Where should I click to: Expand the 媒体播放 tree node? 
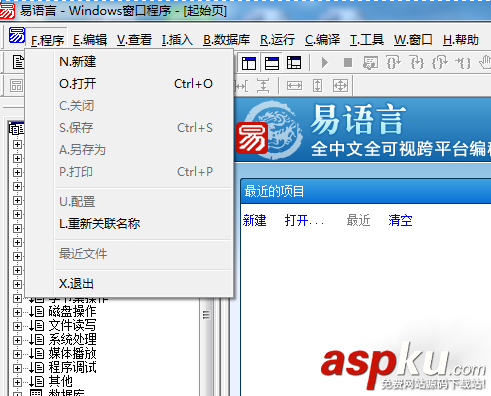(x=17, y=354)
